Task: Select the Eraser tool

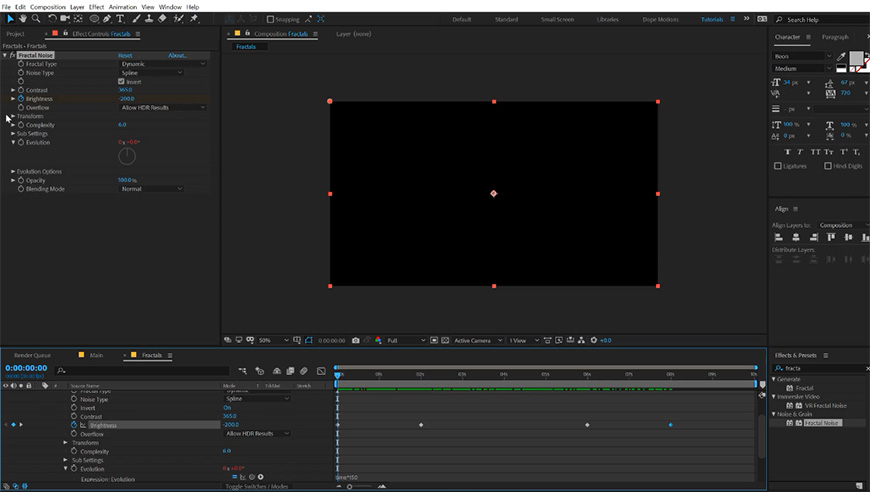Action: (162, 18)
